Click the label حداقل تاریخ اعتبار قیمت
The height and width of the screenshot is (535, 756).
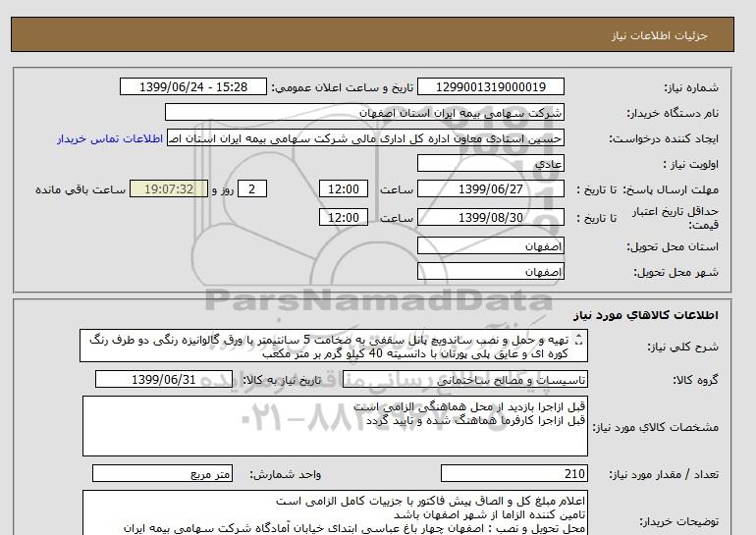pyautogui.click(x=675, y=218)
